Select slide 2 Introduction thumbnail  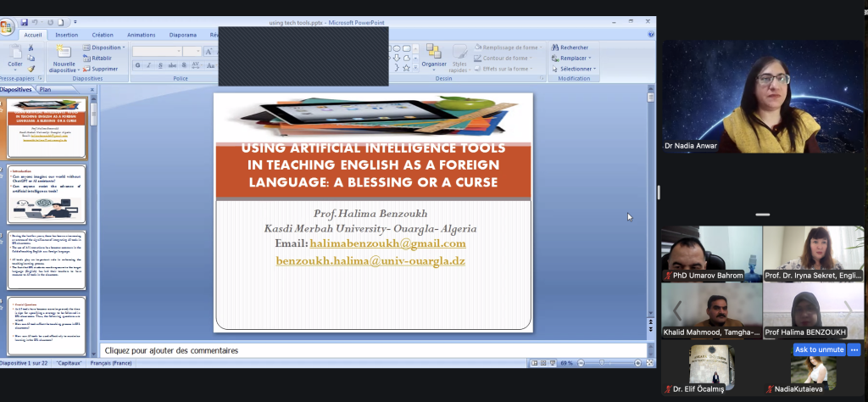[47, 194]
